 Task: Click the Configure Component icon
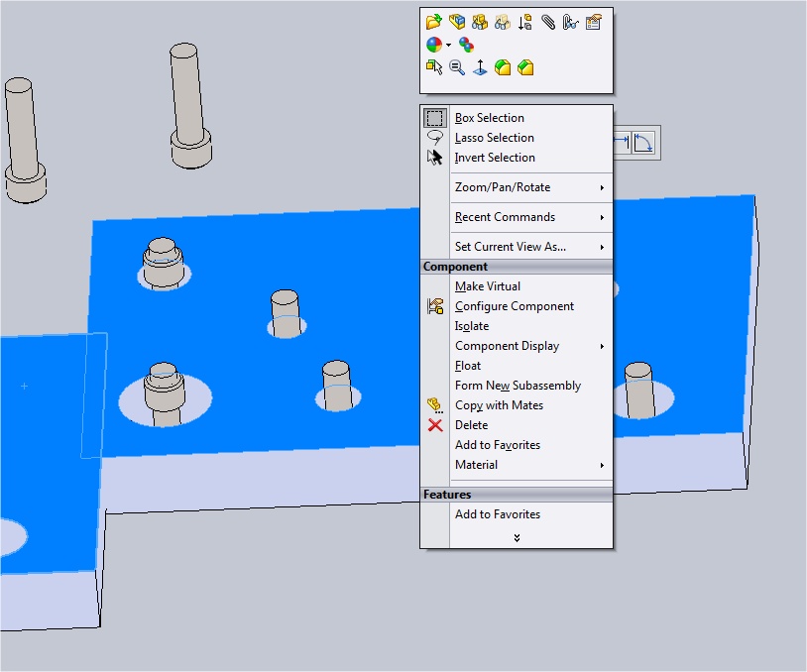click(435, 306)
